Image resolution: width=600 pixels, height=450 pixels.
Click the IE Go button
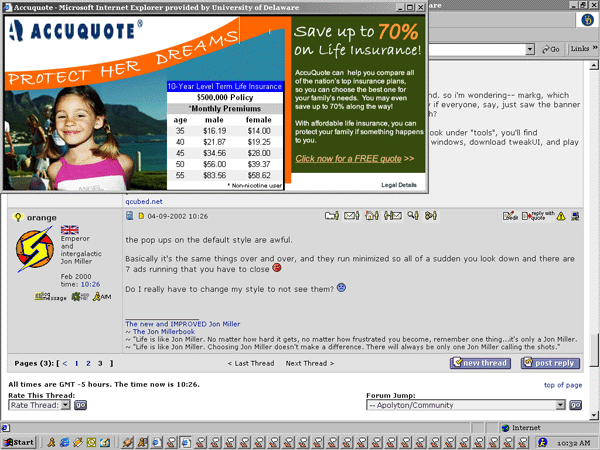point(551,49)
